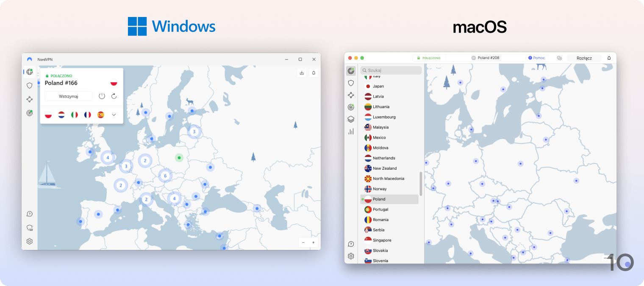Select Norway in the macOS country list
The width and height of the screenshot is (644, 286).
coord(389,189)
